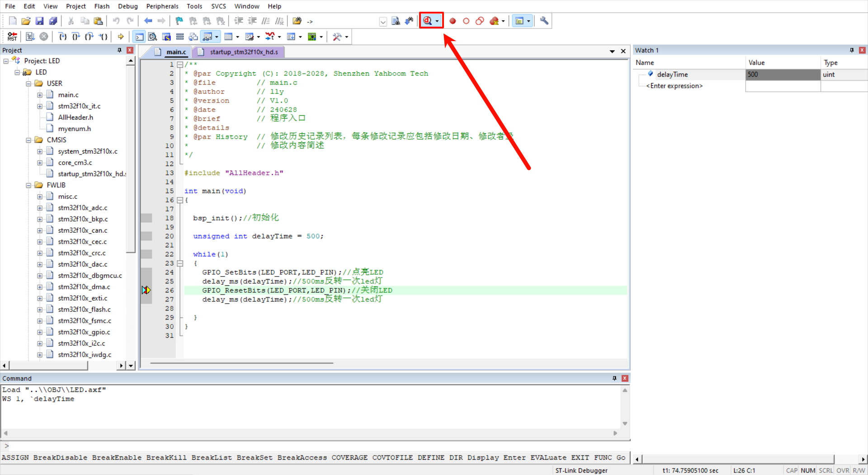The width and height of the screenshot is (868, 475).
Task: Open the SVCS menu
Action: 218,6
